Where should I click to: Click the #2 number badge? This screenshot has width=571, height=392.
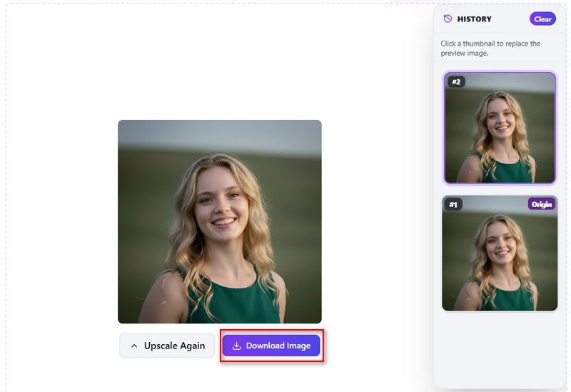pos(456,81)
